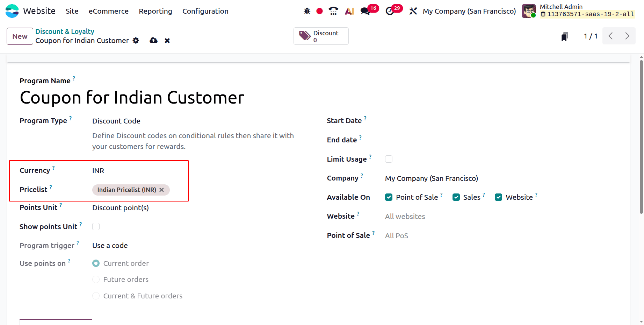This screenshot has height=325, width=644.
Task: Go back to Discount & Loyalty breadcrumb
Action: pos(65,31)
